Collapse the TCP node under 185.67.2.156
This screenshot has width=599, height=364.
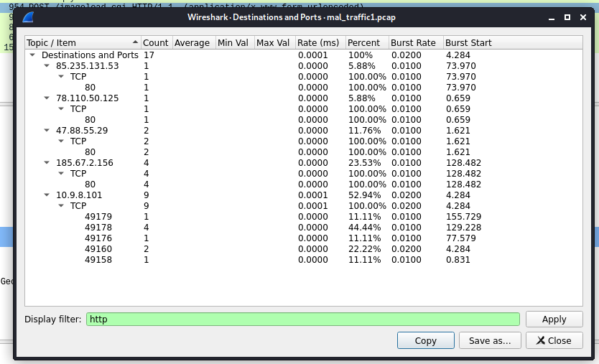click(61, 174)
